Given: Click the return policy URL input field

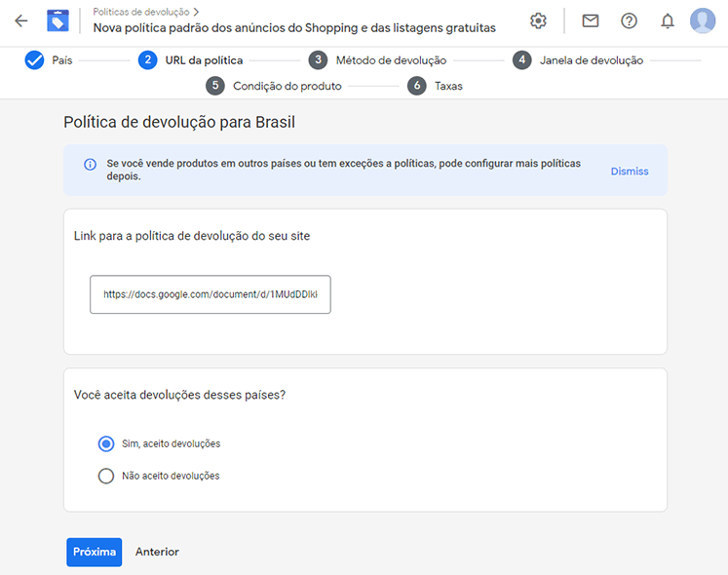Looking at the screenshot, I should coord(211,294).
